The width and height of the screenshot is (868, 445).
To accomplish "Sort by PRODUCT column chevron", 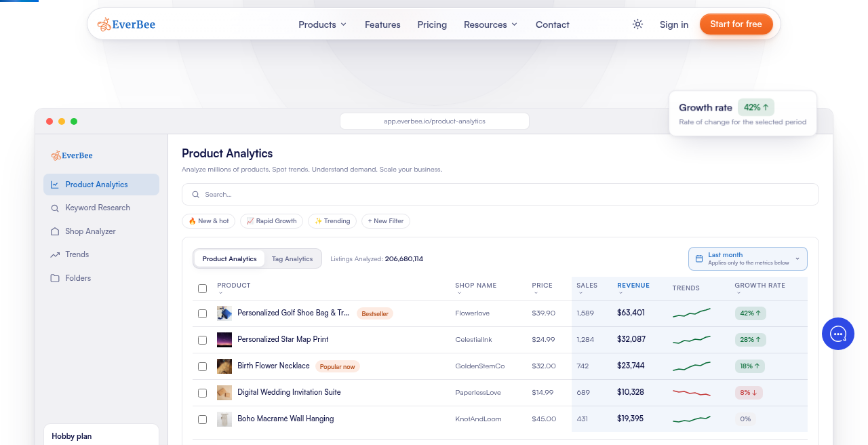I will click(220, 293).
